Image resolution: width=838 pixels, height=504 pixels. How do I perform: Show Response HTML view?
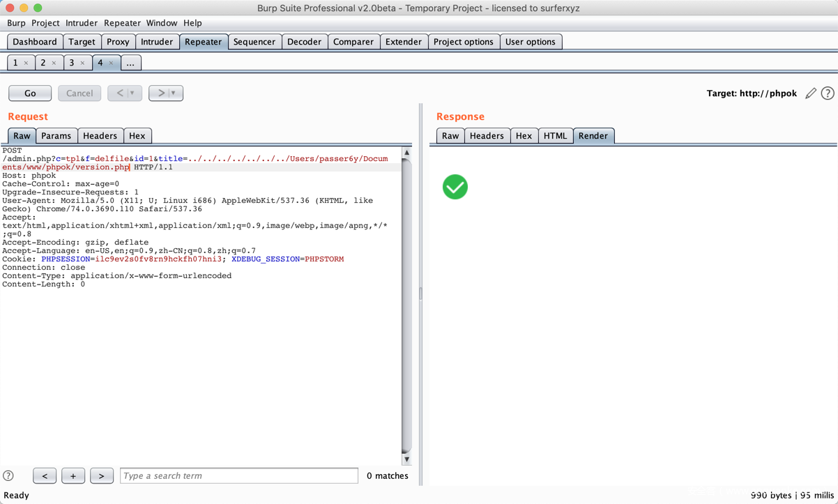pyautogui.click(x=556, y=136)
